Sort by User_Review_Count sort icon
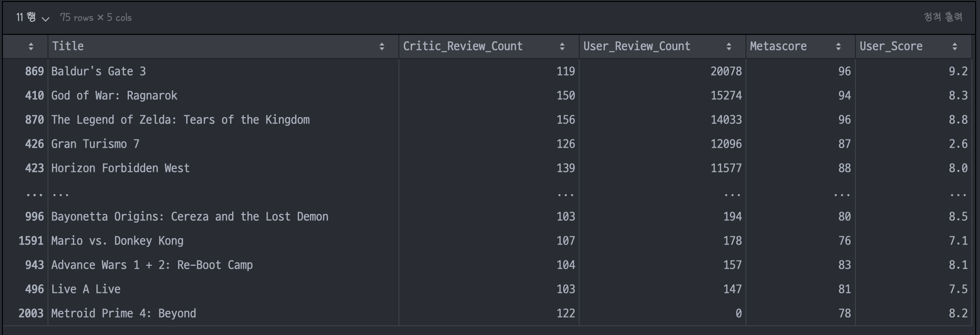The width and height of the screenshot is (980, 335). [x=729, y=46]
